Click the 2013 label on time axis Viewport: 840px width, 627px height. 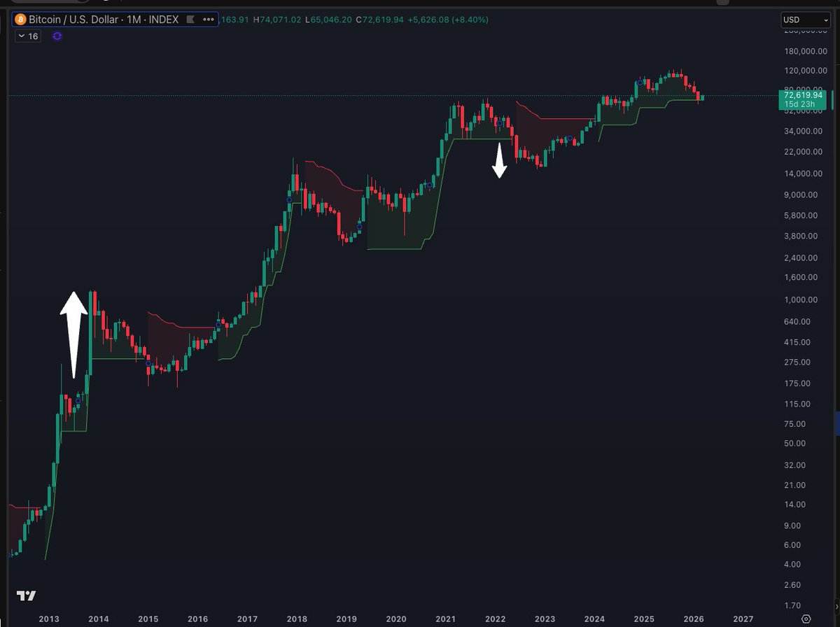click(x=49, y=619)
